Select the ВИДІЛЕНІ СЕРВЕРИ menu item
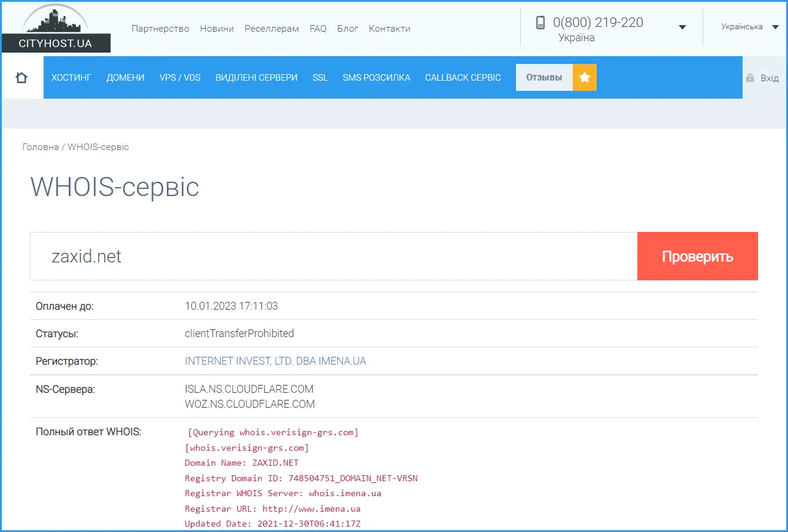Image resolution: width=788 pixels, height=532 pixels. 256,78
